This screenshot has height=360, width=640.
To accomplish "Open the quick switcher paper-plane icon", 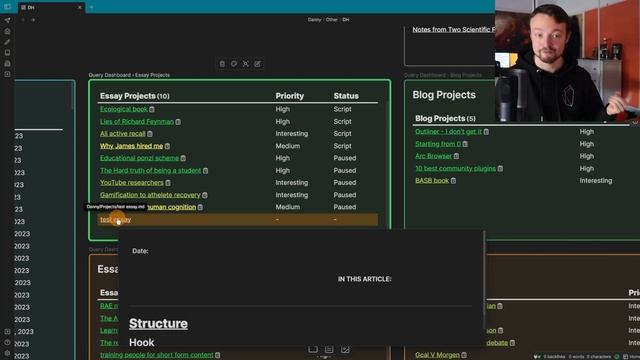I will pos(7,20).
